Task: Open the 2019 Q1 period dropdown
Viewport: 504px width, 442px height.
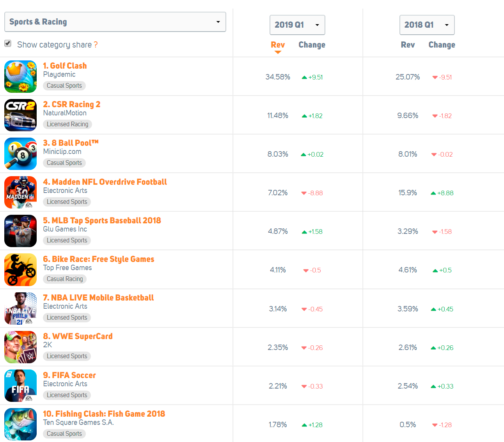Action: (x=297, y=25)
